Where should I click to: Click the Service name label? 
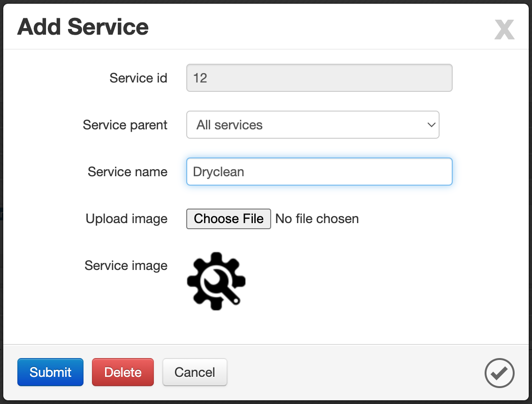(x=128, y=172)
